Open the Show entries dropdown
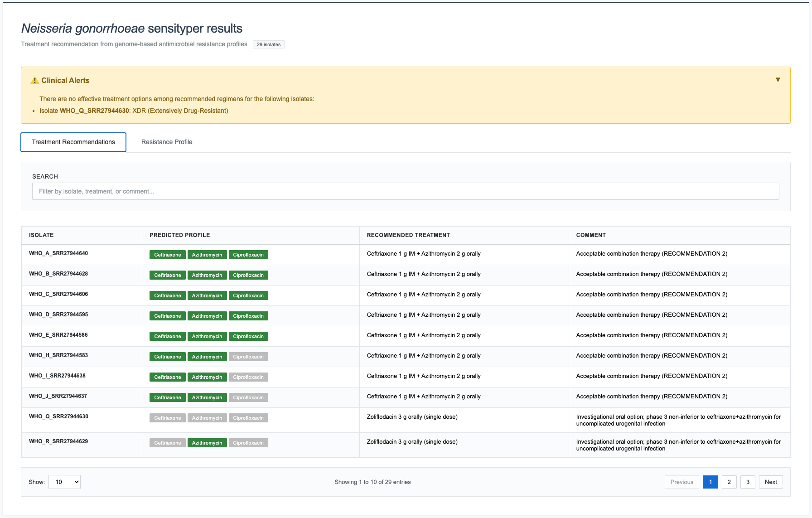The height and width of the screenshot is (518, 812). [x=64, y=482]
